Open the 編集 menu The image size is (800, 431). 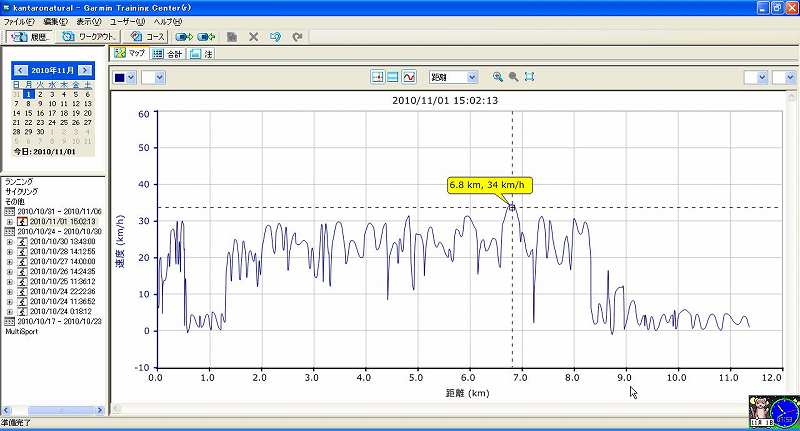tap(56, 22)
